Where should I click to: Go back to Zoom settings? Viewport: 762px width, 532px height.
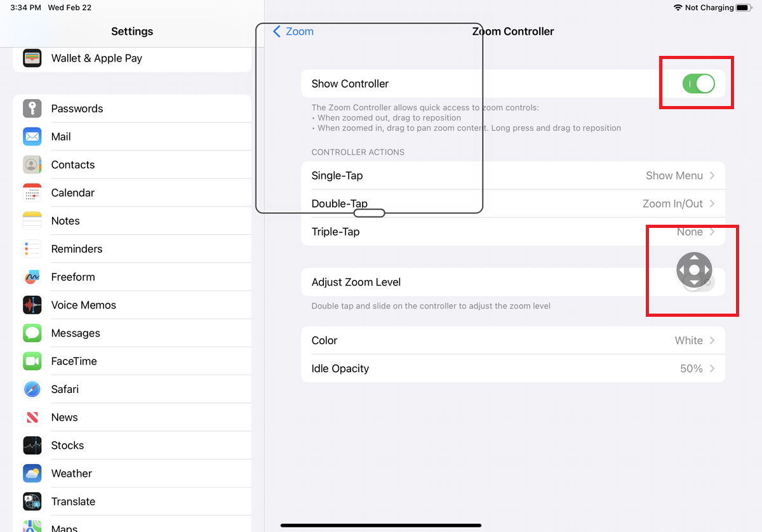(x=293, y=32)
